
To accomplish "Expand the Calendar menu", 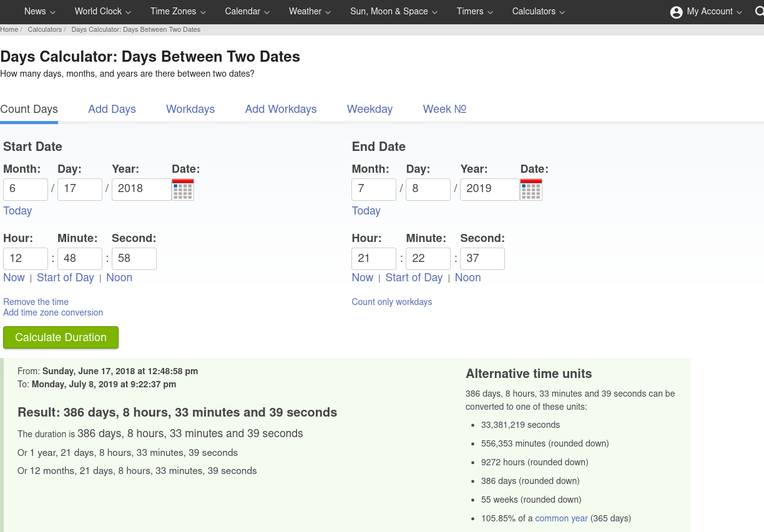I will point(247,11).
